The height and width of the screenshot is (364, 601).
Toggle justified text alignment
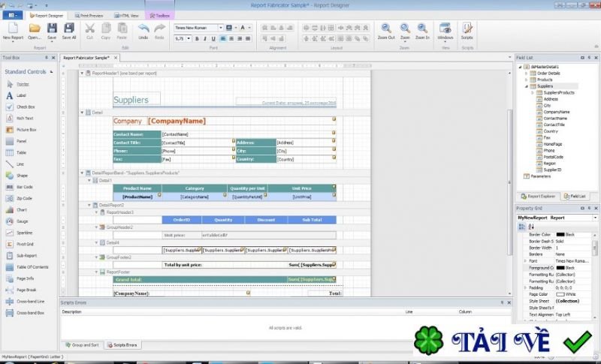pyautogui.click(x=248, y=39)
